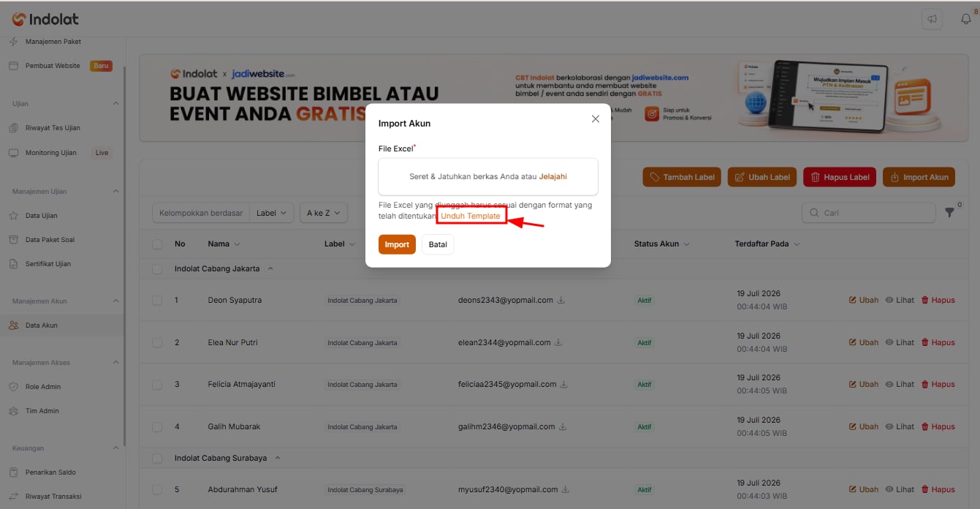Click download icon beside elean2344@yopmail.com
980x509 pixels.
[x=558, y=342]
